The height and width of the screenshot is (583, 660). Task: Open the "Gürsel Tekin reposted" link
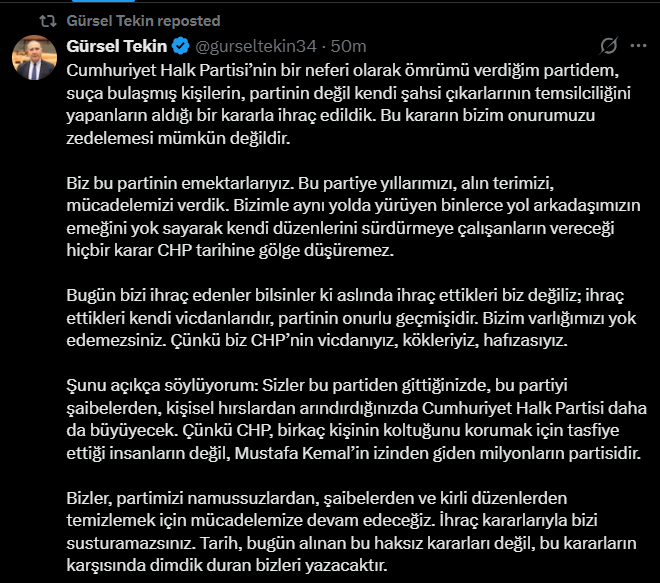click(x=143, y=21)
